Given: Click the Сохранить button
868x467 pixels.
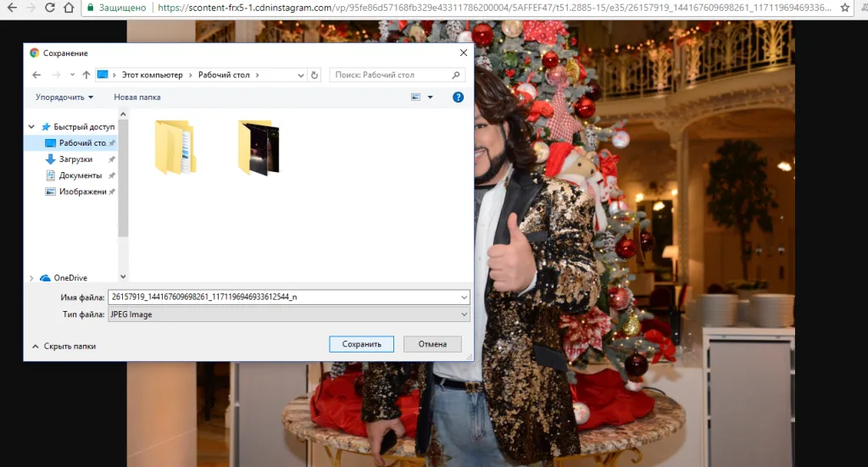Looking at the screenshot, I should pos(361,344).
